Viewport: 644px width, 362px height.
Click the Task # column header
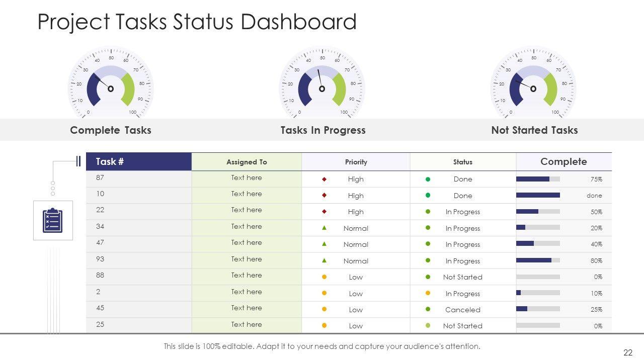tap(139, 162)
